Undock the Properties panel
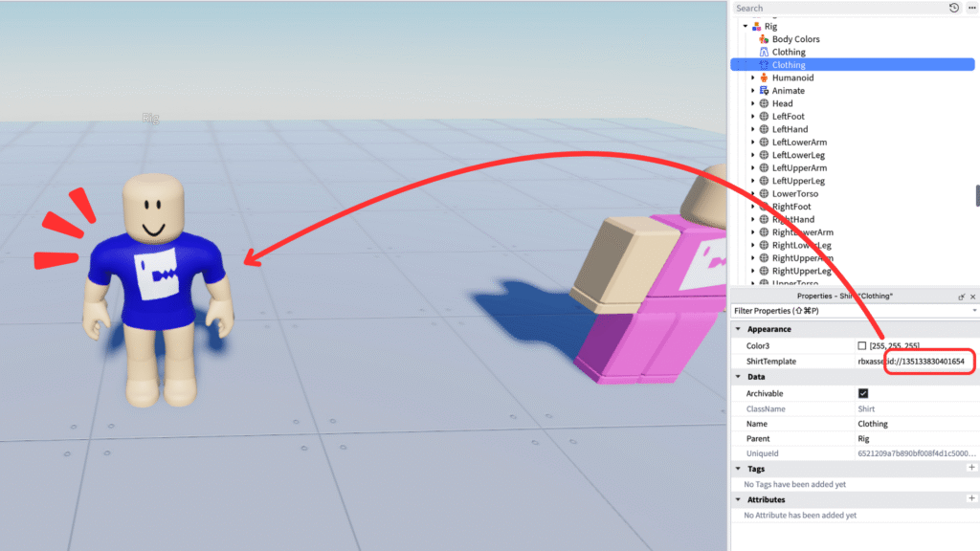 962,297
